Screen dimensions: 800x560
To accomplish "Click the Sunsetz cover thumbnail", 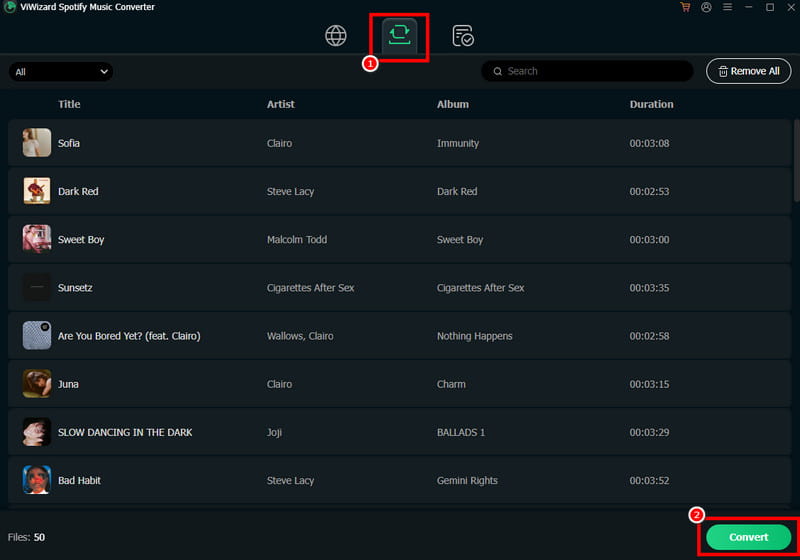I will 37,287.
